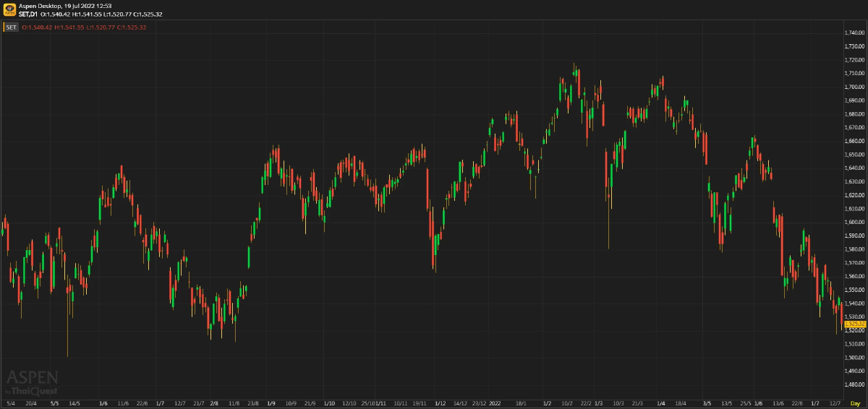Click the 13/6 date label on time axis
Image resolution: width=868 pixels, height=409 pixels.
point(778,402)
